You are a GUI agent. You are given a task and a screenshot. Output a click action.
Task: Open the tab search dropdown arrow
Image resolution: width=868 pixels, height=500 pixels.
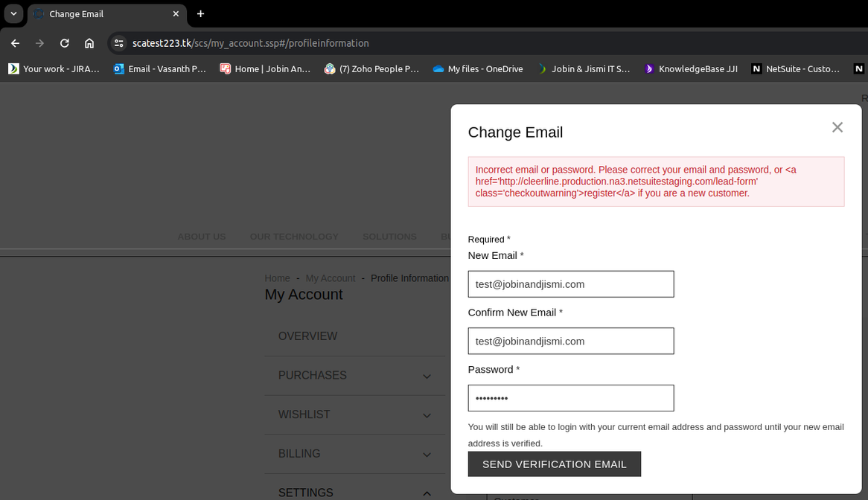point(13,13)
